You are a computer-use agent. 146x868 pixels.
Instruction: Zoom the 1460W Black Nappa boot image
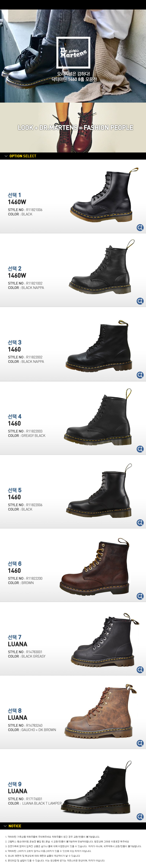140,301
